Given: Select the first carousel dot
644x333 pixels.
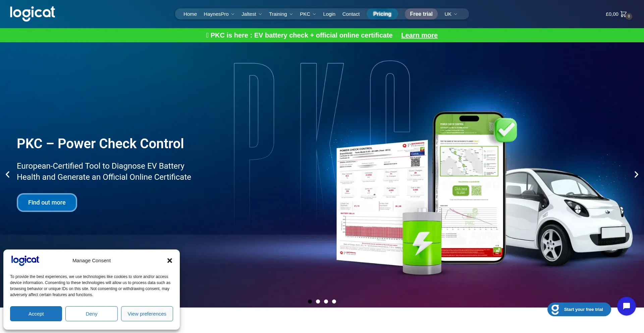Looking at the screenshot, I should point(310,301).
